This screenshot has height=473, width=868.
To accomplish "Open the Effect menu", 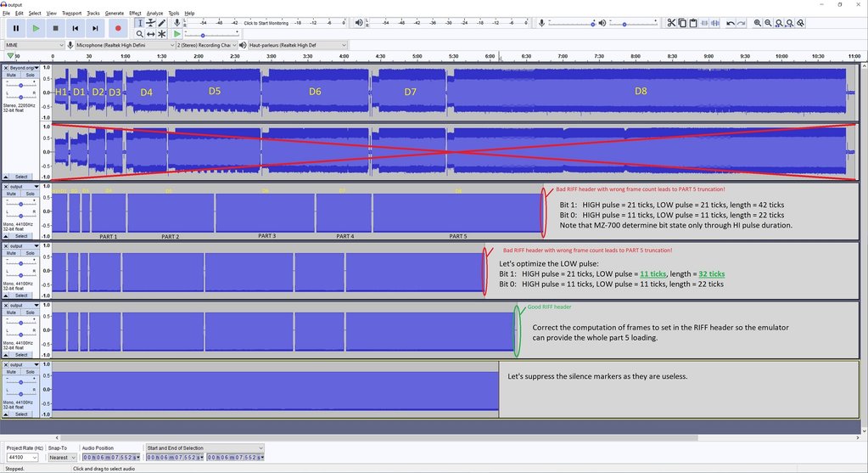I will tap(135, 14).
